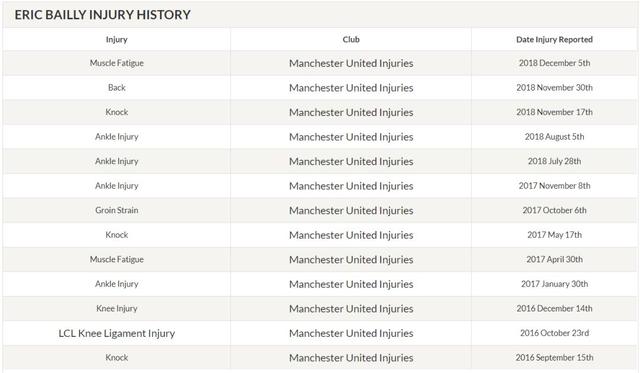Viewport: 640px width, 373px height.
Task: Select the 2018 August 5th date cell
Action: [x=554, y=137]
